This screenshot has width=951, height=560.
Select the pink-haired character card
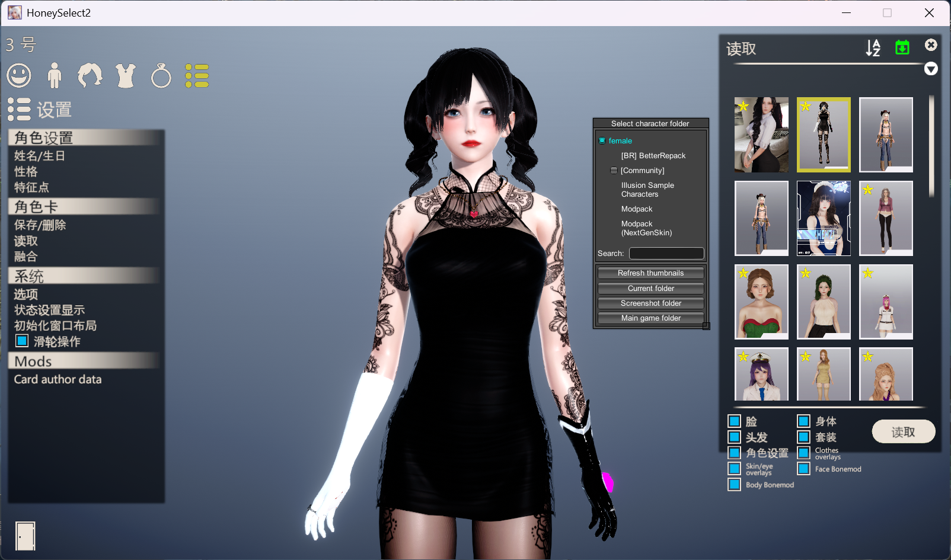pyautogui.click(x=886, y=302)
